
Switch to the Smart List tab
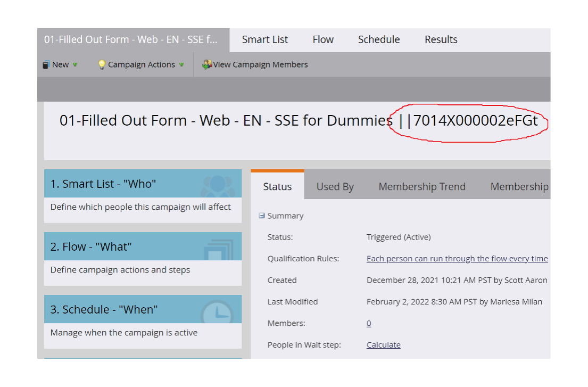[x=265, y=40]
